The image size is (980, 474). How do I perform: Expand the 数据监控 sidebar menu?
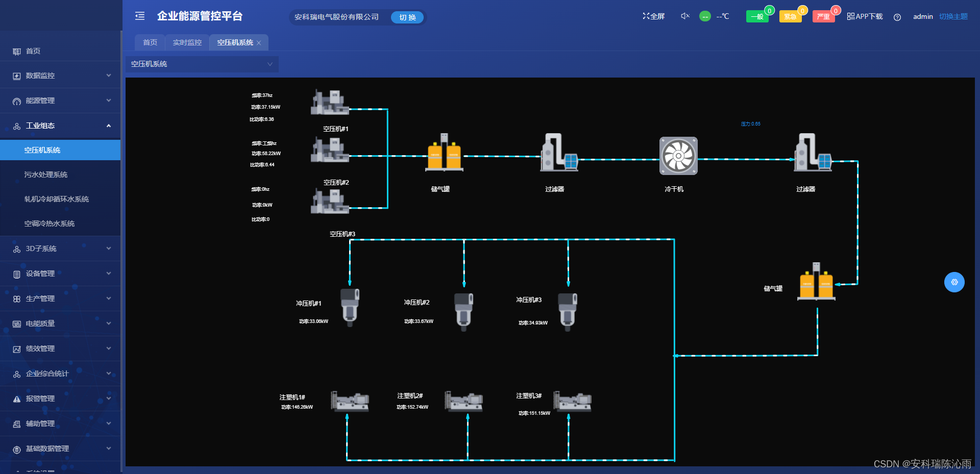(x=60, y=76)
